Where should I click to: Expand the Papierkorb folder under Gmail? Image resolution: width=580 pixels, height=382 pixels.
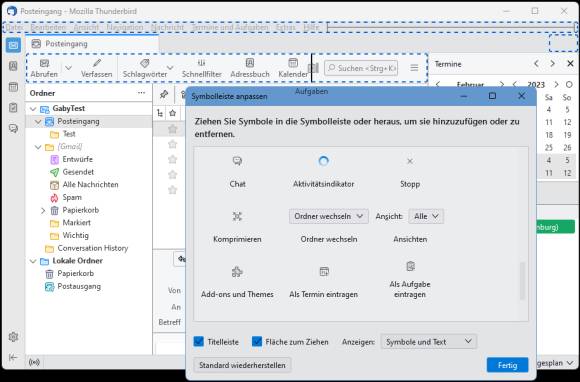click(x=43, y=211)
